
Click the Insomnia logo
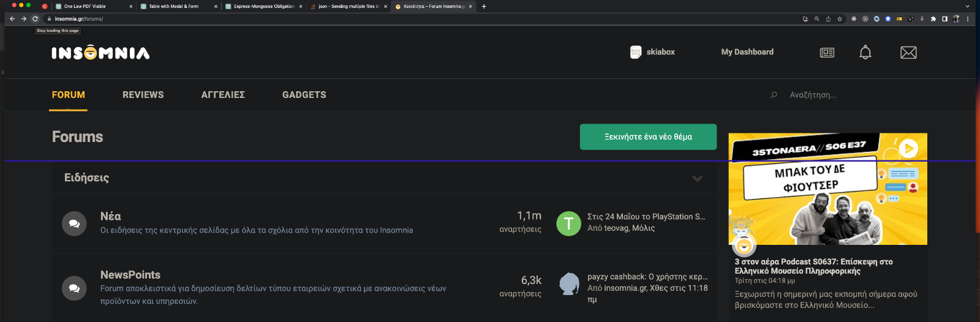[x=100, y=53]
